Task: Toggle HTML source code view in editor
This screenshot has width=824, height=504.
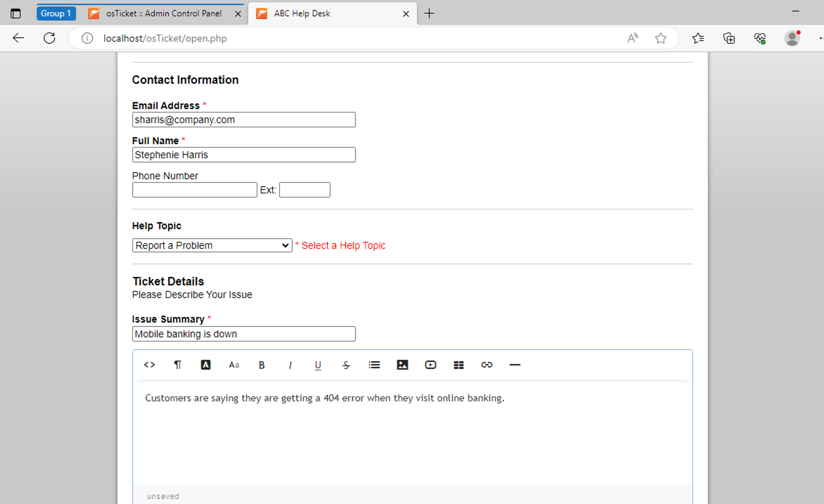Action: point(149,365)
